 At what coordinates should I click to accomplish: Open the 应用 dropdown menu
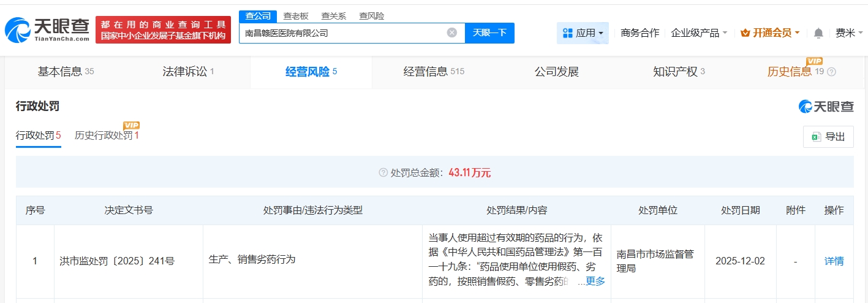pos(583,33)
